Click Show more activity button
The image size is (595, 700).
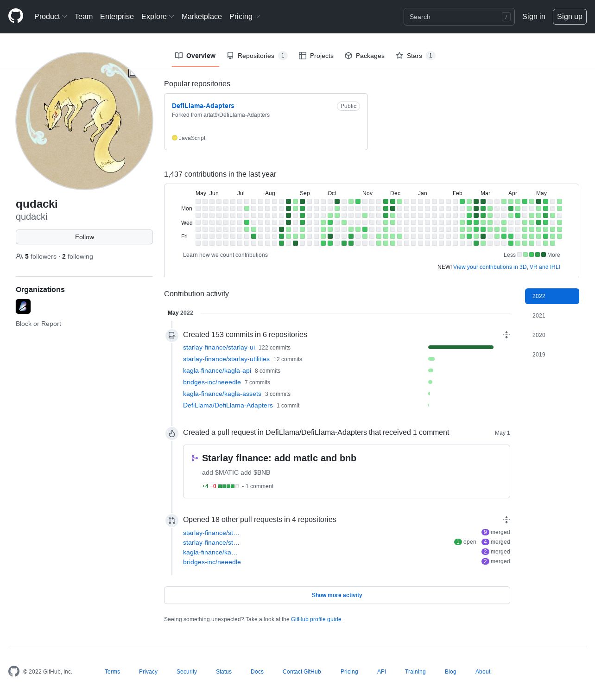[x=337, y=595]
